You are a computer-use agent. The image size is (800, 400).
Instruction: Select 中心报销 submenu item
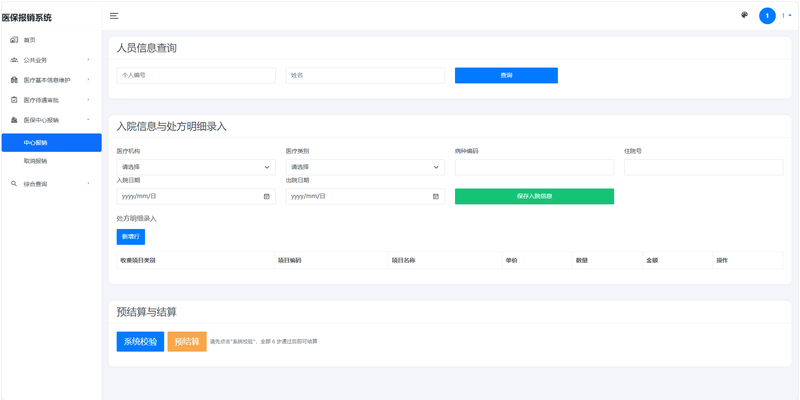point(52,143)
